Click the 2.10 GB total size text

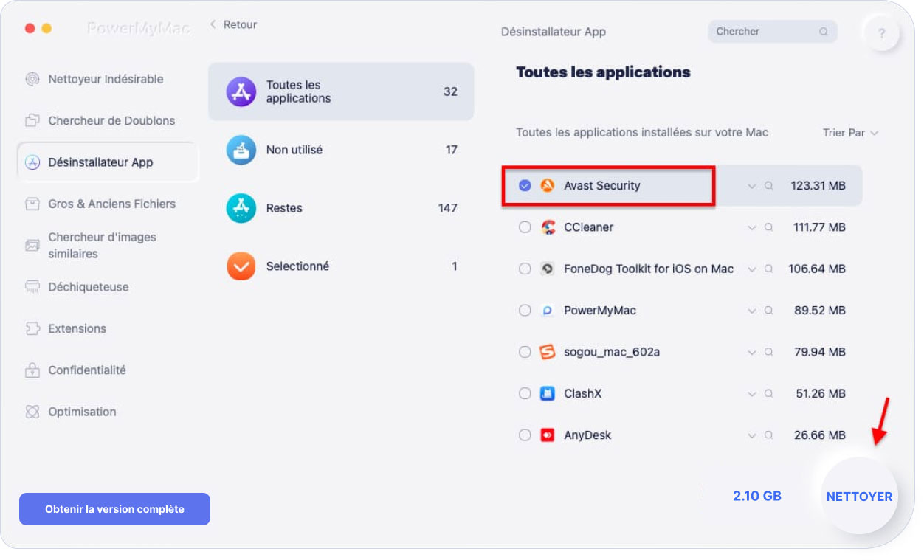point(757,497)
